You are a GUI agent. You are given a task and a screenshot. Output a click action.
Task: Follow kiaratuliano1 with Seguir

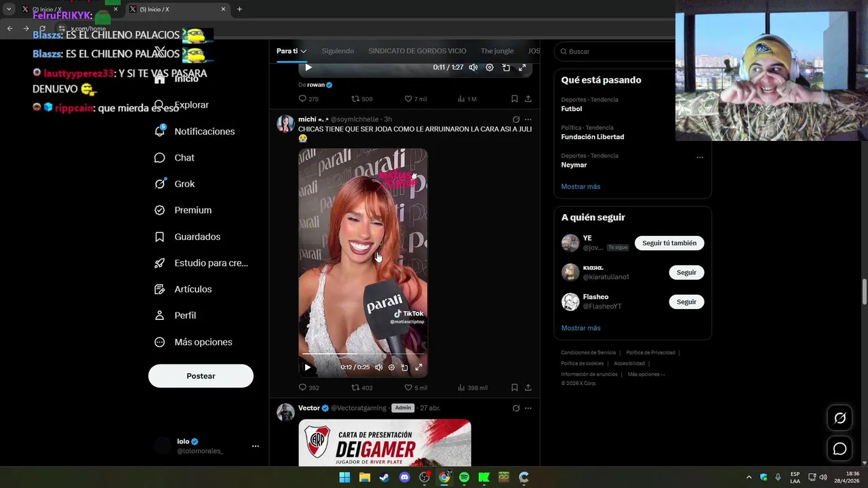tap(686, 272)
